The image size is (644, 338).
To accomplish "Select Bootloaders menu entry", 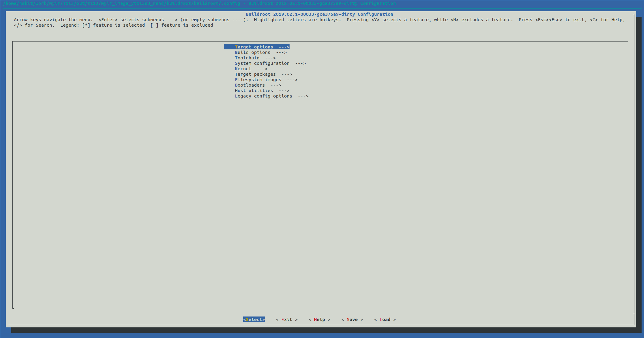I will (x=250, y=85).
